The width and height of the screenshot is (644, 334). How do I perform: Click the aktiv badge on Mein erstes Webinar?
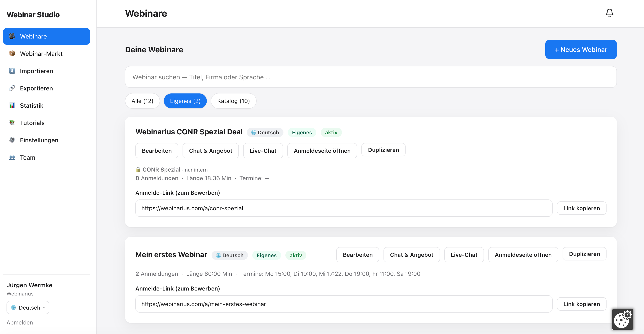(x=296, y=255)
